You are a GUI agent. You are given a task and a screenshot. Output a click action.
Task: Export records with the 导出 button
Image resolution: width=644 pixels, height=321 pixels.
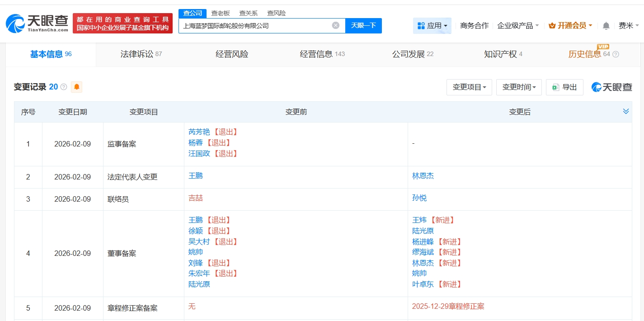564,87
